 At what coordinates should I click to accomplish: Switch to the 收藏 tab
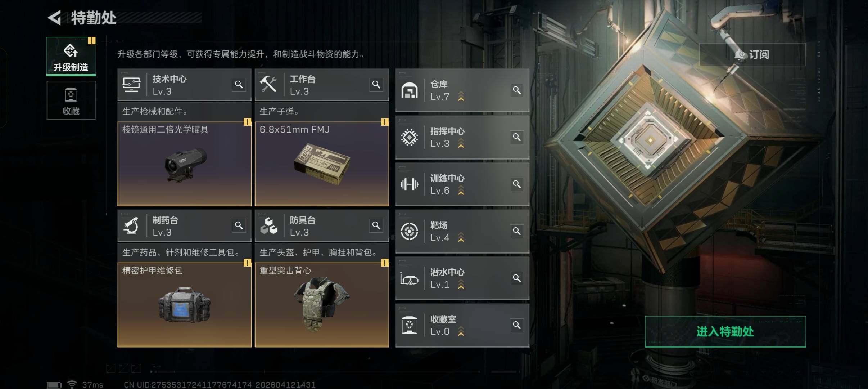[71, 100]
